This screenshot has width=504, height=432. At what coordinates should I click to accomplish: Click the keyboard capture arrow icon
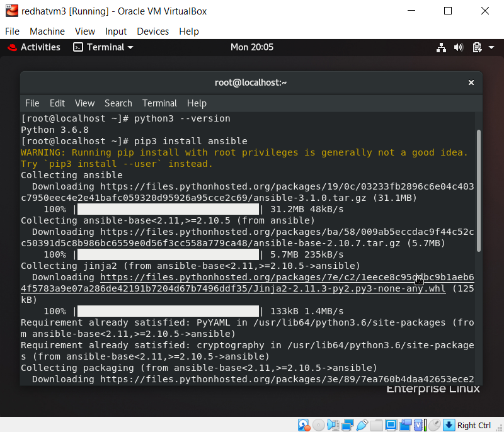pyautogui.click(x=449, y=425)
